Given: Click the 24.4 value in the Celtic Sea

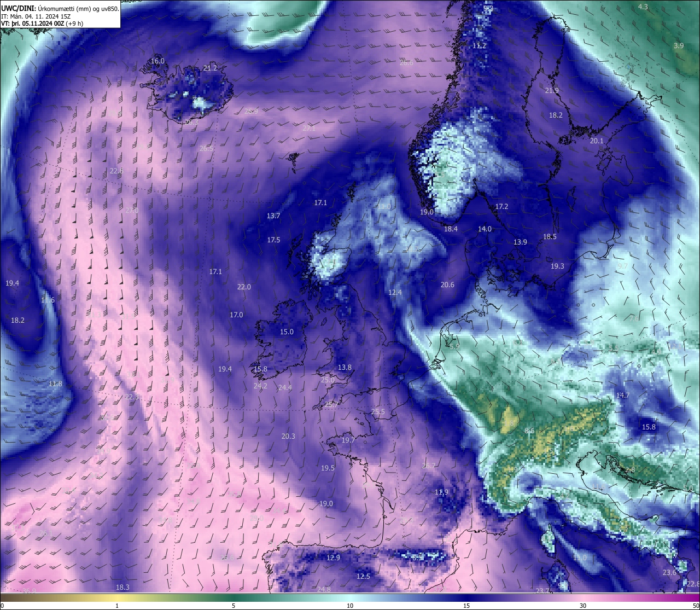Looking at the screenshot, I should [x=285, y=387].
